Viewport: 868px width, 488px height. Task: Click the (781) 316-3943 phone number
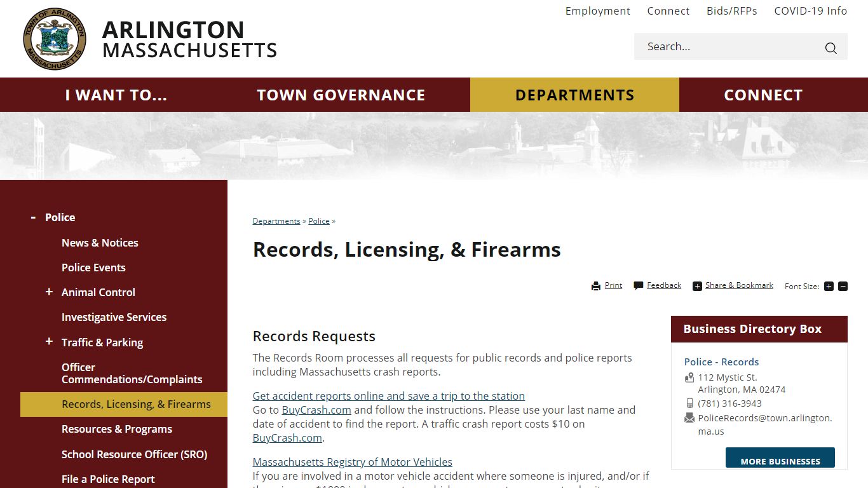(x=729, y=403)
